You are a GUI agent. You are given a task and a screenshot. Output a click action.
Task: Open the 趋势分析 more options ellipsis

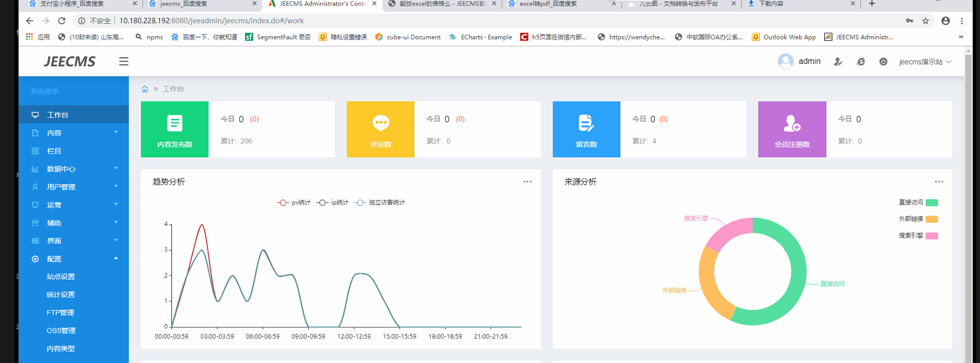coord(527,182)
